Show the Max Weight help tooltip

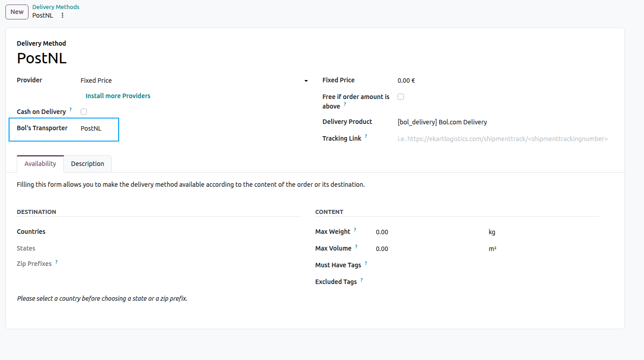coord(355,229)
